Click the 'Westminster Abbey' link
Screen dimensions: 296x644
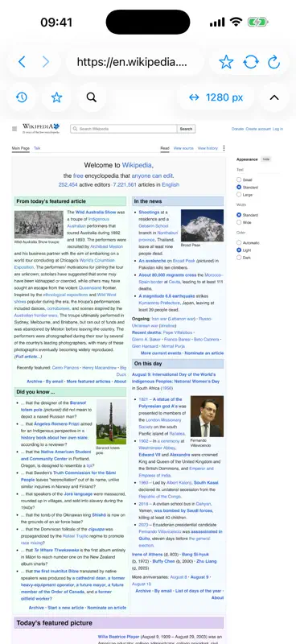click(x=157, y=448)
